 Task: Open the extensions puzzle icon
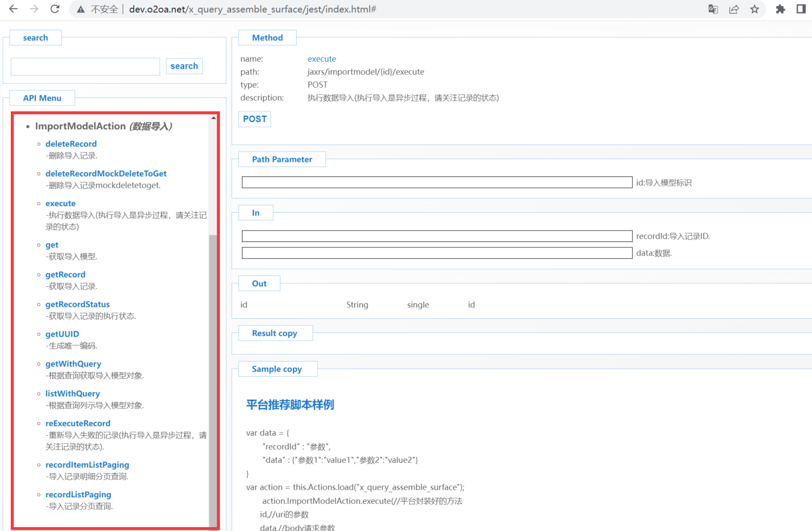(x=780, y=9)
